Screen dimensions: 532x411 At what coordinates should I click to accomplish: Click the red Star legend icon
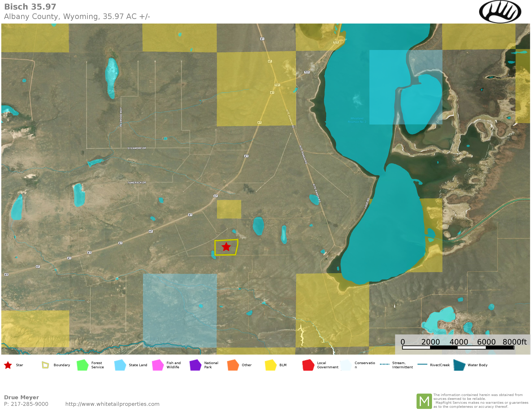pyautogui.click(x=8, y=365)
